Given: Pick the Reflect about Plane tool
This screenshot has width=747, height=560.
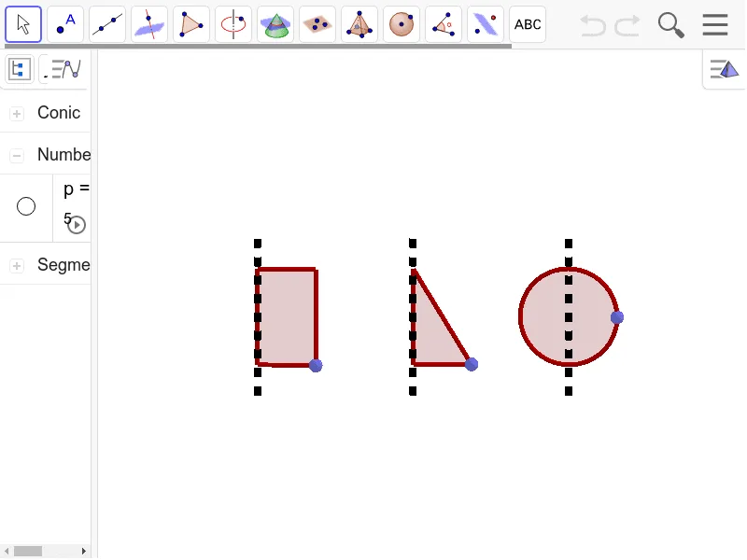Looking at the screenshot, I should click(x=486, y=24).
